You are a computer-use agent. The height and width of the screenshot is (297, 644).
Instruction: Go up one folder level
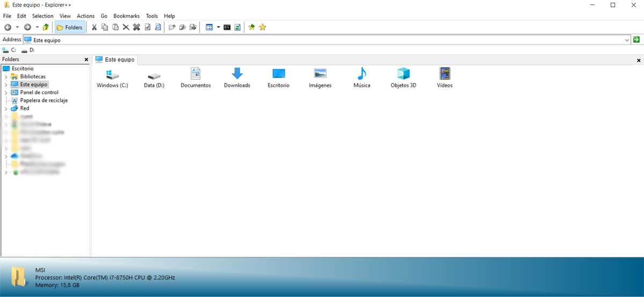[46, 27]
